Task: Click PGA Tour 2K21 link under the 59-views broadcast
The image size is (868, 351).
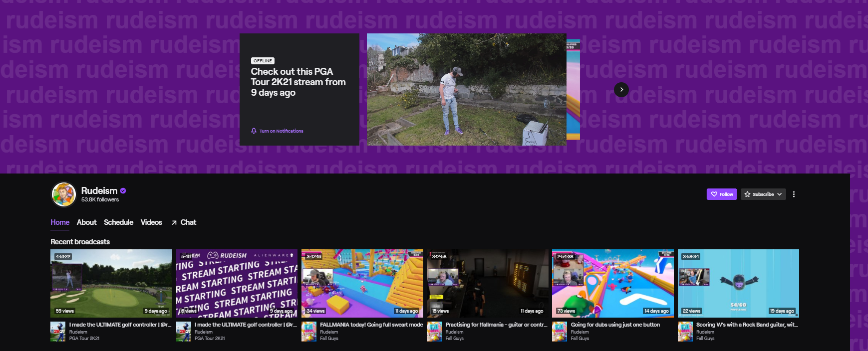Action: pyautogui.click(x=84, y=339)
